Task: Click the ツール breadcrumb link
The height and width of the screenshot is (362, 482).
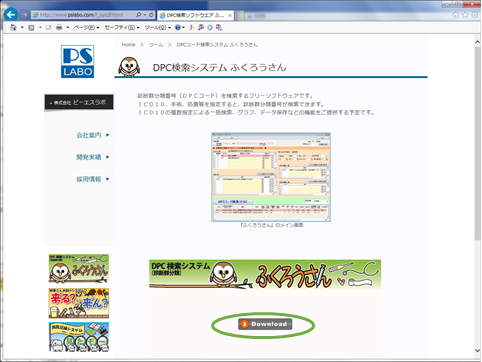Action: (156, 45)
